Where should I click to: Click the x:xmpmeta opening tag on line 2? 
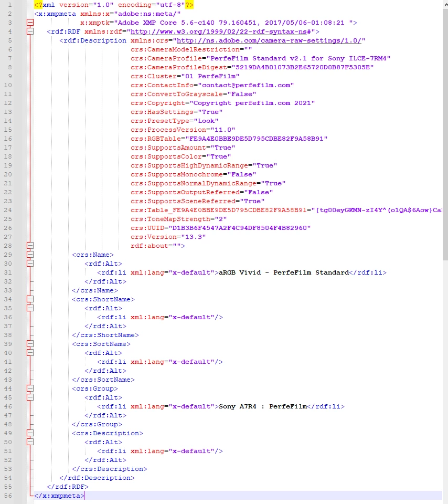point(55,14)
